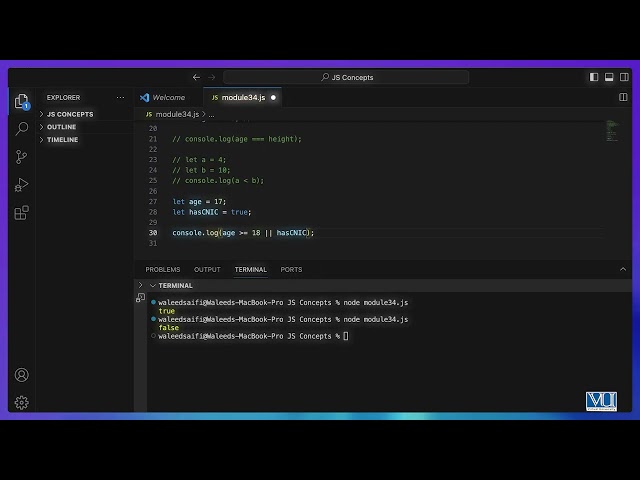Toggle the bottom panel layout icon
The image size is (640, 480).
tap(609, 77)
